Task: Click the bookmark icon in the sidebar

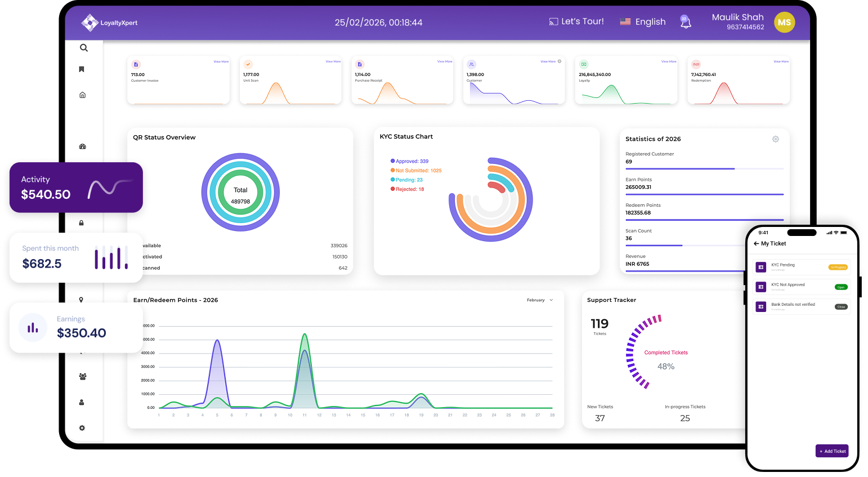Action: pyautogui.click(x=82, y=69)
